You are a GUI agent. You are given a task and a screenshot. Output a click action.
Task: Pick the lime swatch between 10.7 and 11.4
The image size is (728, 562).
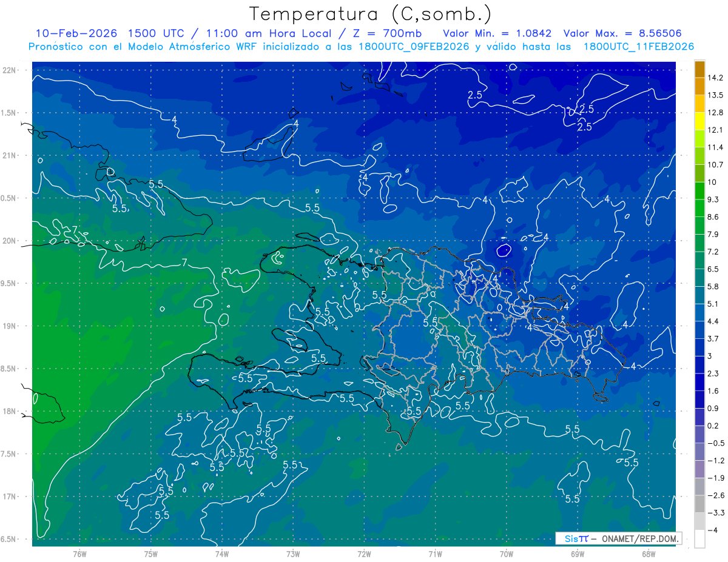(x=699, y=156)
